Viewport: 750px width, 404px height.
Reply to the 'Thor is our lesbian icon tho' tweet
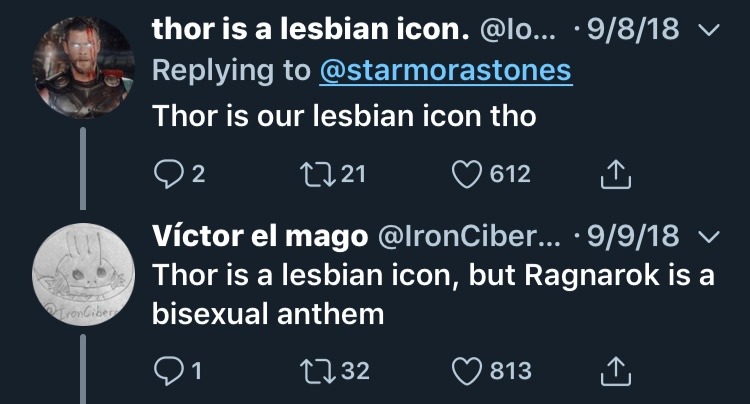pos(168,175)
